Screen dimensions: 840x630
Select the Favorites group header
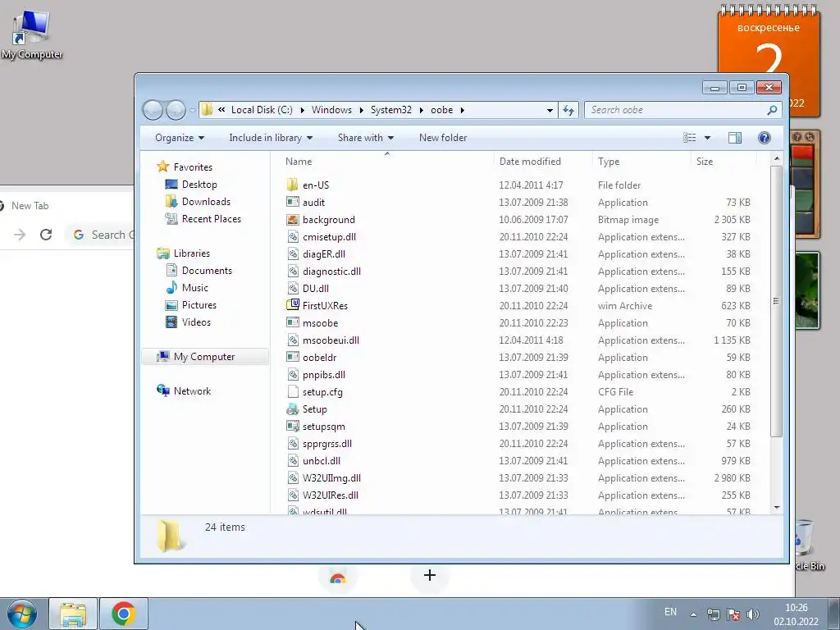point(185,167)
